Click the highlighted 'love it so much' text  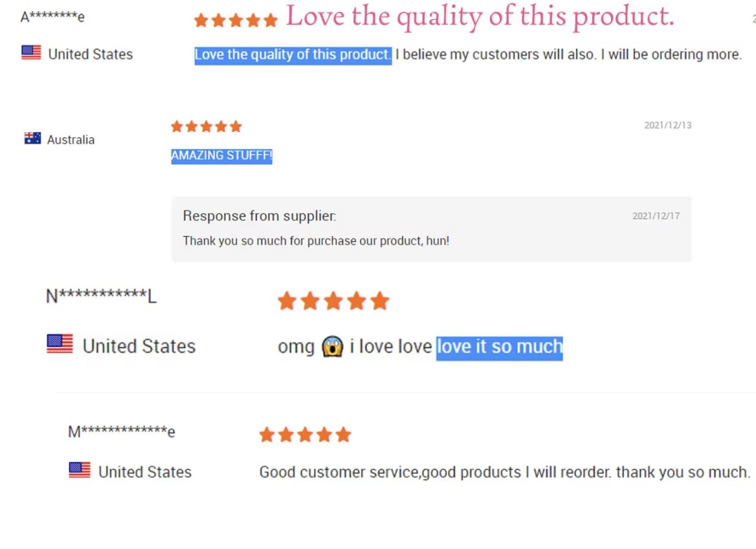[499, 347]
